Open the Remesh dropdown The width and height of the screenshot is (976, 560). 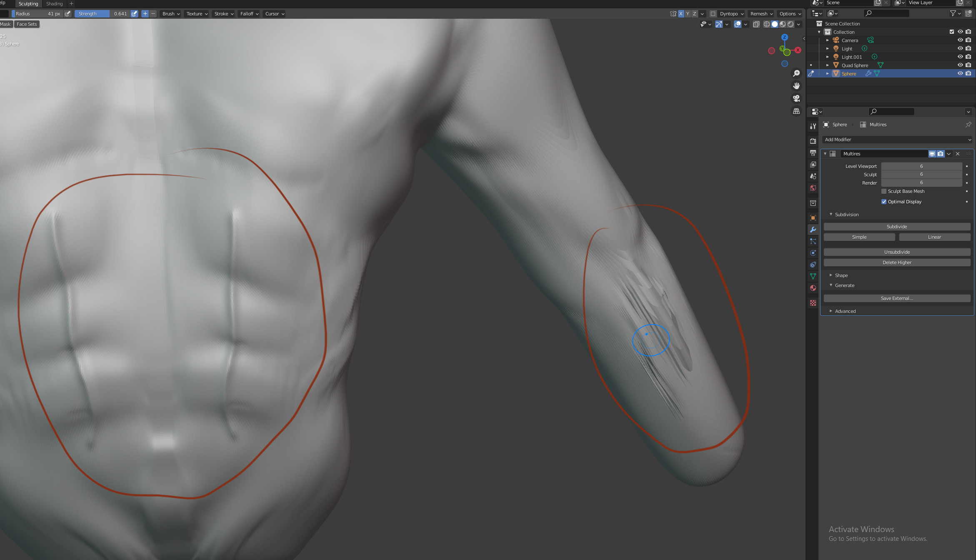(761, 14)
